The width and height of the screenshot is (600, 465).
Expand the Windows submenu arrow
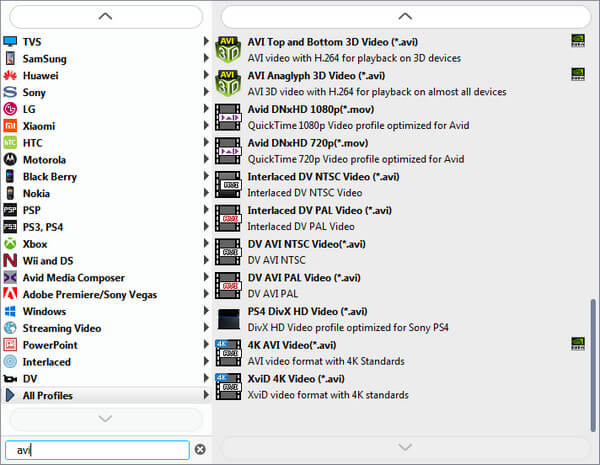(x=206, y=311)
